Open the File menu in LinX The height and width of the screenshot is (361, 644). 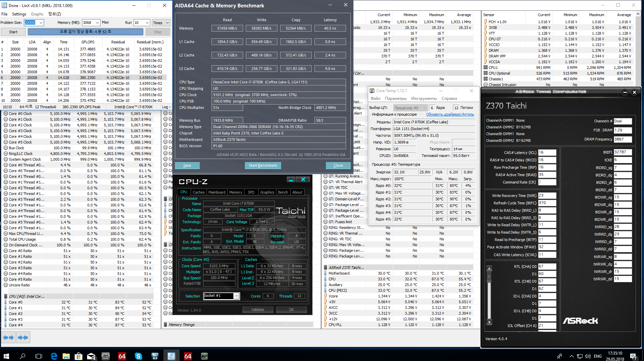[x=4, y=14]
